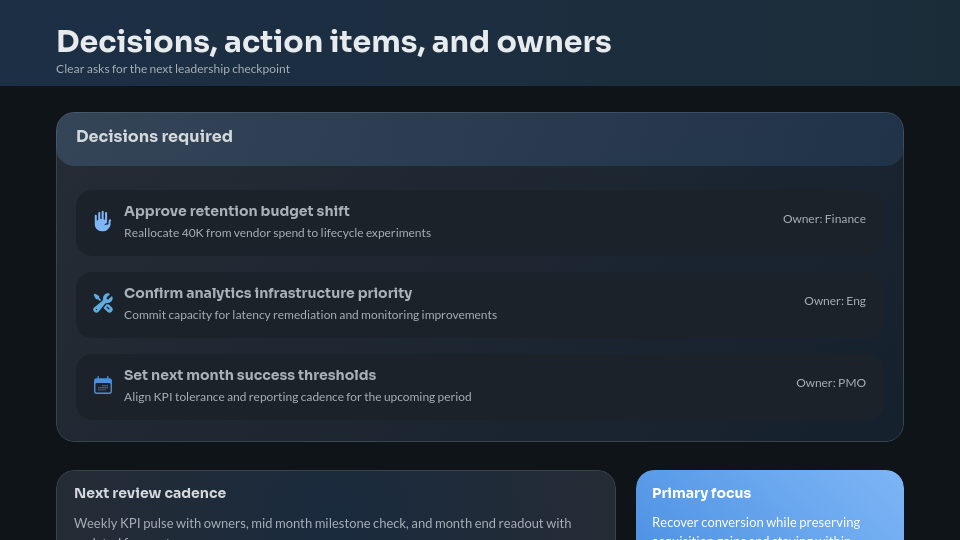
Task: Click the 'Next review cadence' heading
Action: [x=150, y=493]
